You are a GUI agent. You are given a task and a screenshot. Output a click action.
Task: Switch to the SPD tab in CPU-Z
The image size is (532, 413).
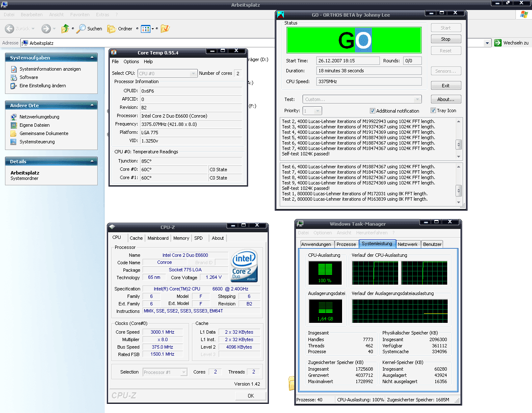[198, 238]
